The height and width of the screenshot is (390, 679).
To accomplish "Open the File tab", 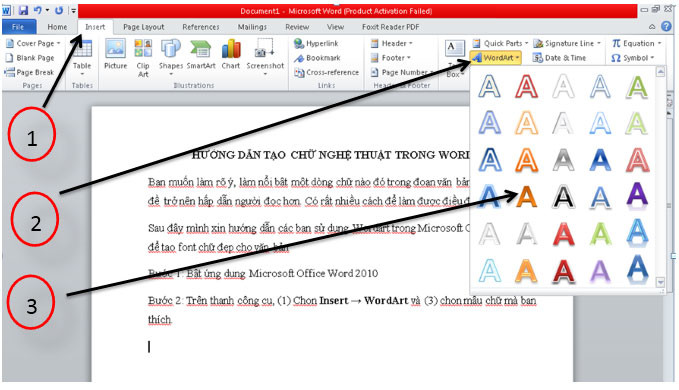I will [x=18, y=27].
